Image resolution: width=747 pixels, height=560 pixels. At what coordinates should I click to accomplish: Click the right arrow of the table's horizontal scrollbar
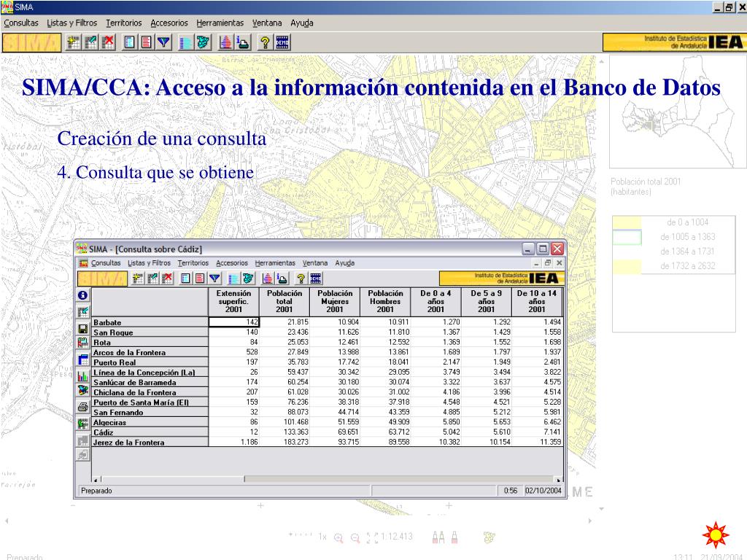(558, 480)
